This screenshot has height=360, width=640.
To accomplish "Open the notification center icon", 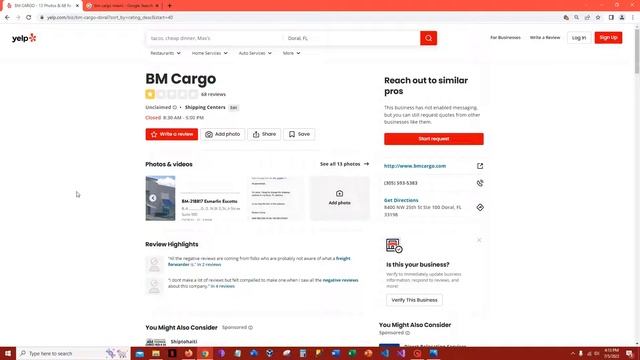I will [x=630, y=353].
